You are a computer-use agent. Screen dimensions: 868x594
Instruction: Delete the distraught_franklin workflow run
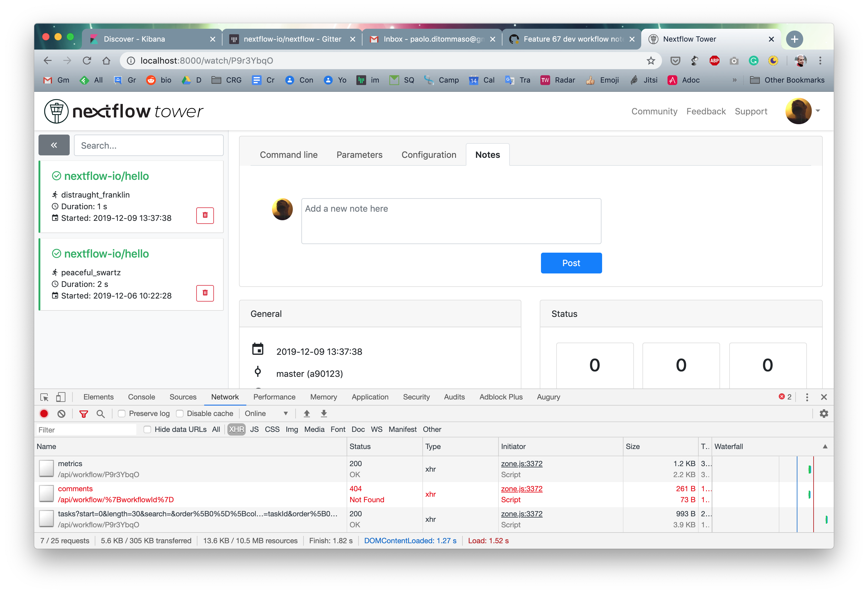click(x=205, y=215)
